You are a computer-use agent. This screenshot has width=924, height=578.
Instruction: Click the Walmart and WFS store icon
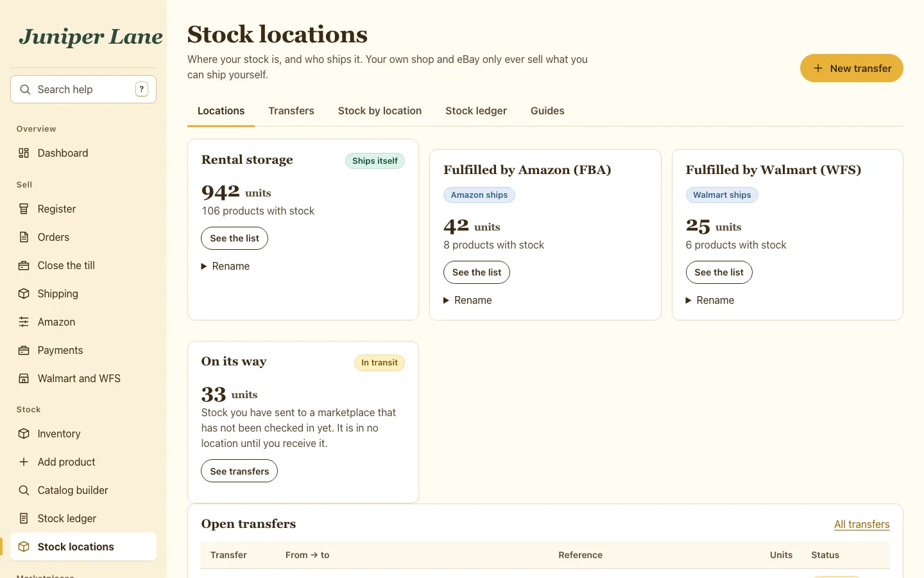[24, 378]
